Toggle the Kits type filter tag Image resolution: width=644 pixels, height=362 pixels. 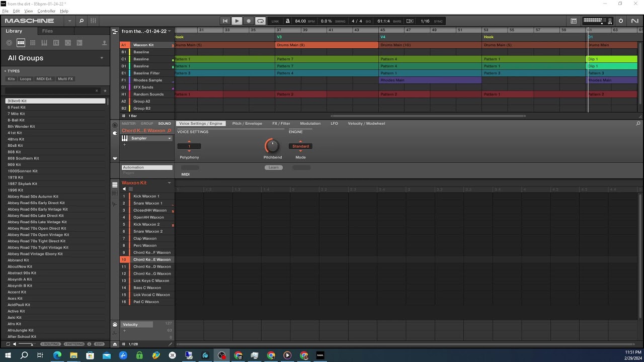click(x=11, y=79)
